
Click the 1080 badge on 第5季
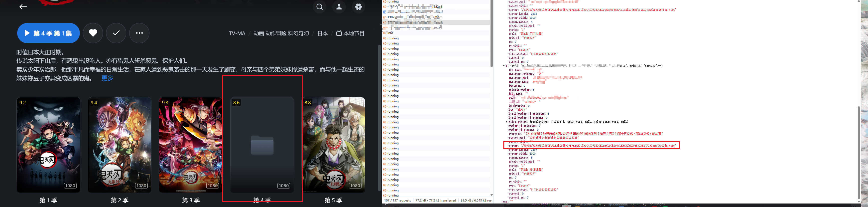pos(355,186)
